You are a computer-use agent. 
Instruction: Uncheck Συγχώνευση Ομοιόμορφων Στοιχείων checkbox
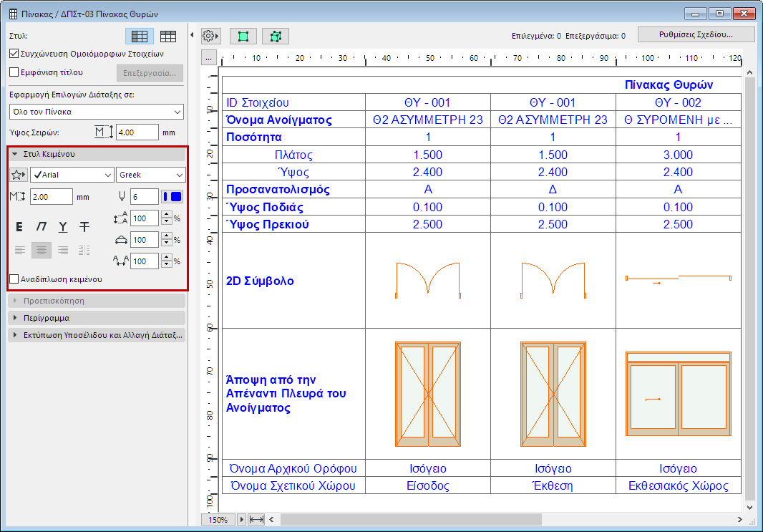point(14,53)
